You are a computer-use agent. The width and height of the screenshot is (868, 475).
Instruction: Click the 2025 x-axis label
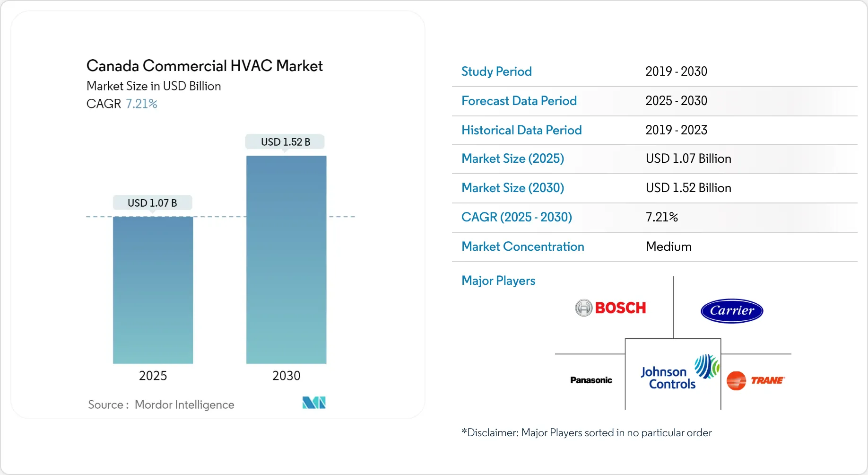(x=153, y=376)
